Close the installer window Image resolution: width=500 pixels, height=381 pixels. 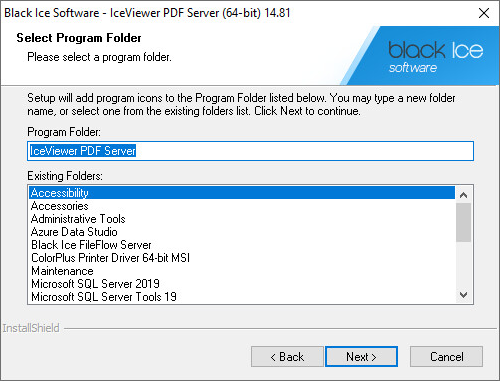pos(484,13)
